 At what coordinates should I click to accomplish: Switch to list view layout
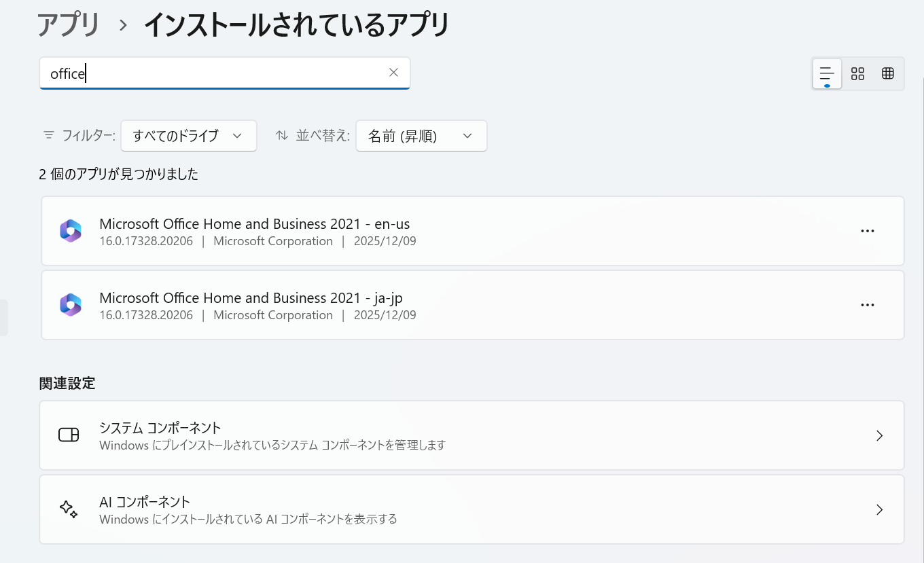(827, 73)
